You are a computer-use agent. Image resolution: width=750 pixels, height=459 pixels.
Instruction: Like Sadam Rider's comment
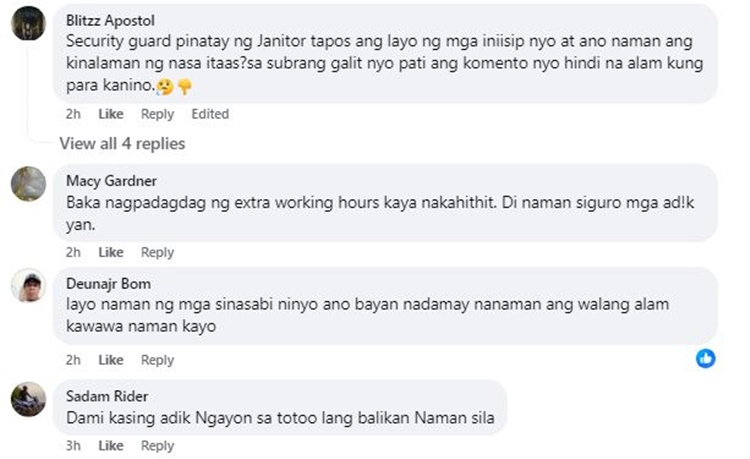111,446
